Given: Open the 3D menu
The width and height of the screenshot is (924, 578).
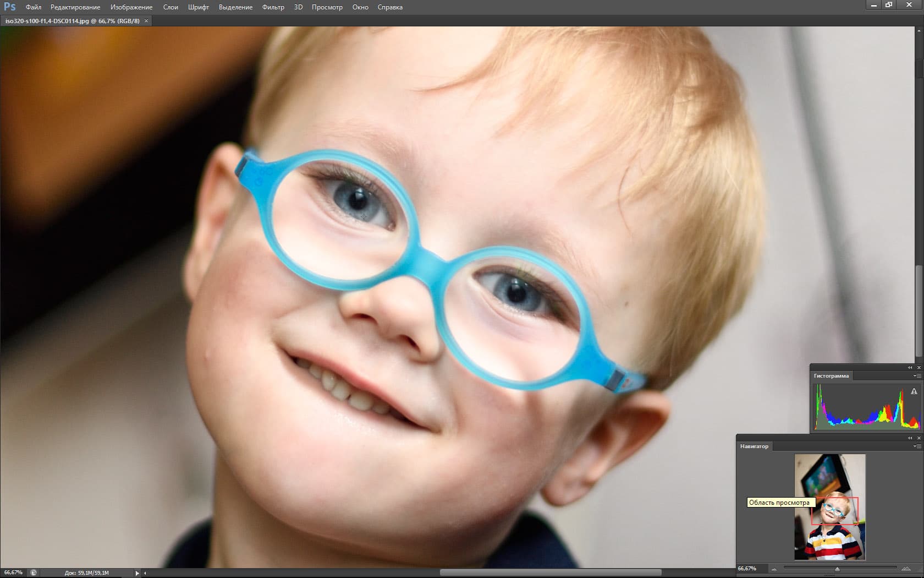Looking at the screenshot, I should click(x=298, y=7).
